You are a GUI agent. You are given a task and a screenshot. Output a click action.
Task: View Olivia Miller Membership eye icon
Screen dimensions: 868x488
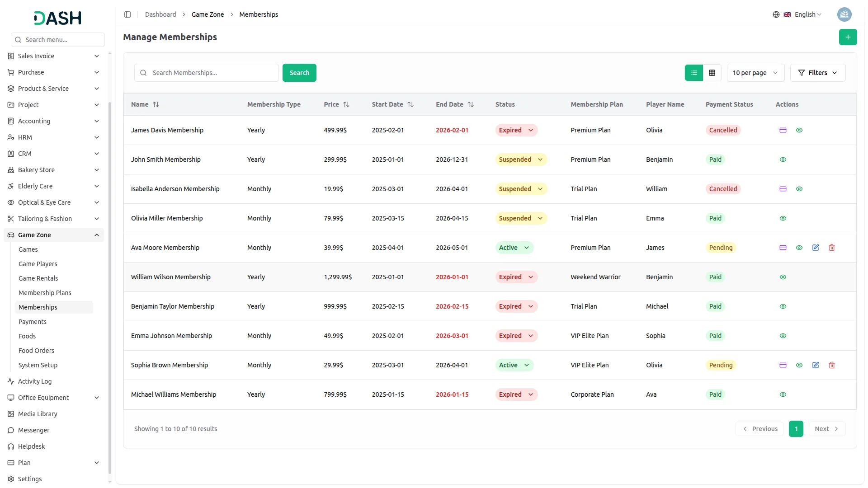(783, 218)
